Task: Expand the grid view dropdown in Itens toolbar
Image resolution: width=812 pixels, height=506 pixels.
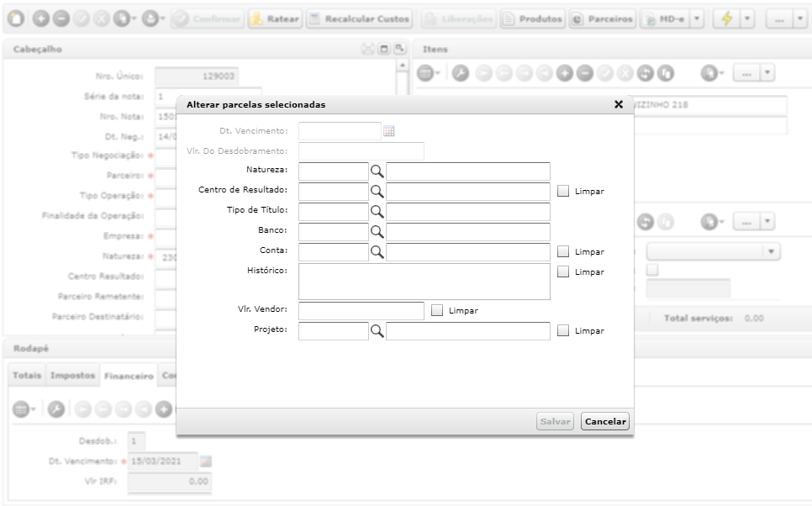Action: point(438,73)
